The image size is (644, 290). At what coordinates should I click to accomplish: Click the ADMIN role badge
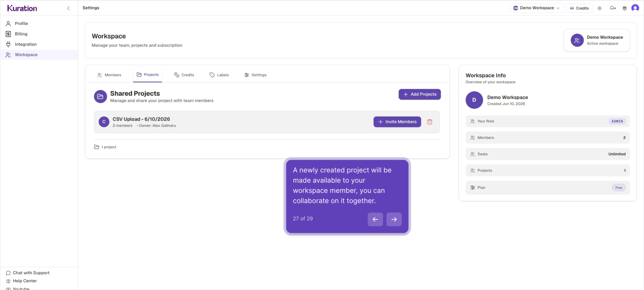tap(617, 121)
